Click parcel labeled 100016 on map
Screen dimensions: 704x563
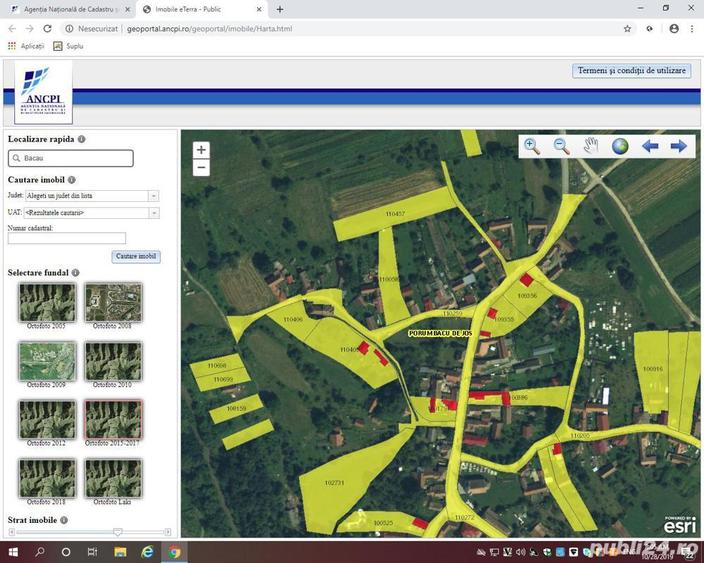653,369
